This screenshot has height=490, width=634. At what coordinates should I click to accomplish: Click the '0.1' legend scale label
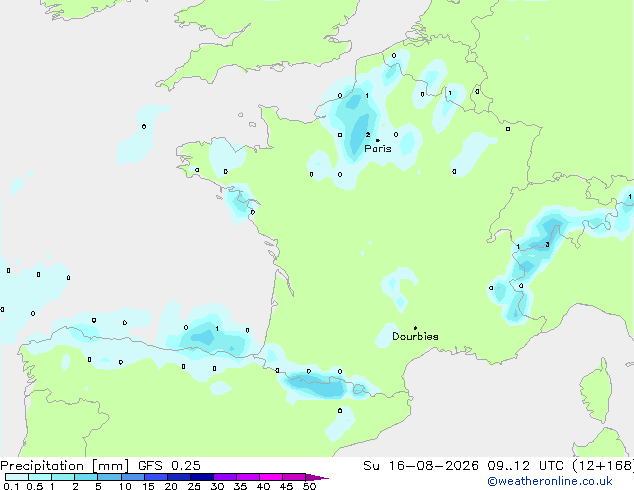click(11, 486)
